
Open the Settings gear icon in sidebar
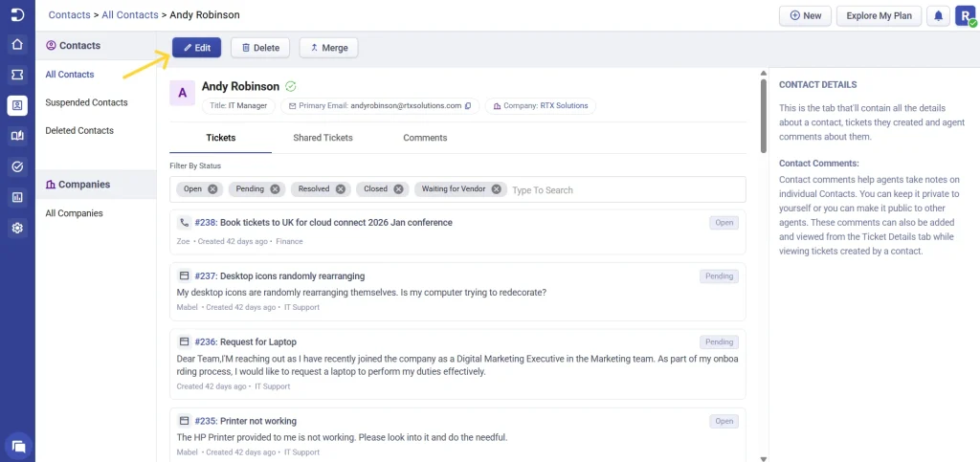[17, 229]
